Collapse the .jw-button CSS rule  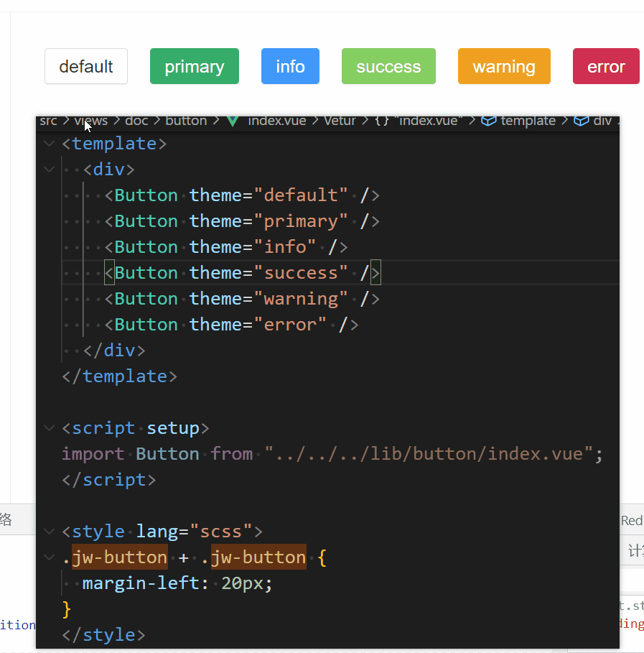pyautogui.click(x=49, y=557)
